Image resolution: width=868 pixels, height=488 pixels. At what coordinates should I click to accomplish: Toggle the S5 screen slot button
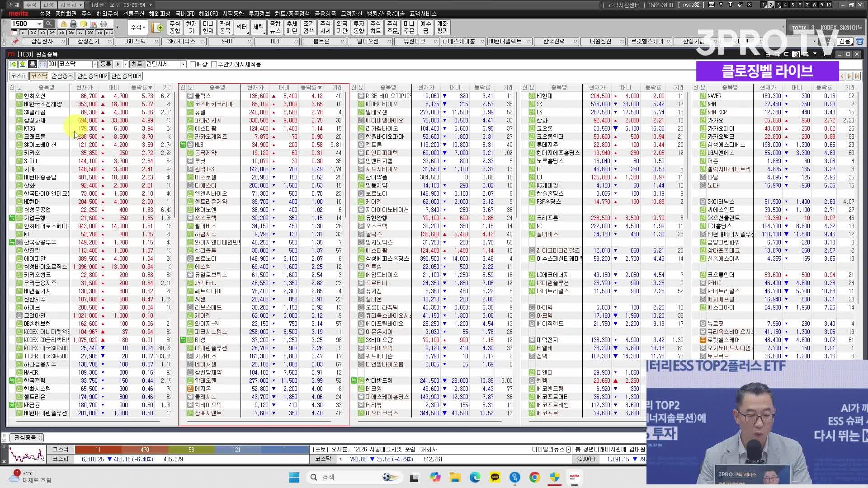point(61,33)
